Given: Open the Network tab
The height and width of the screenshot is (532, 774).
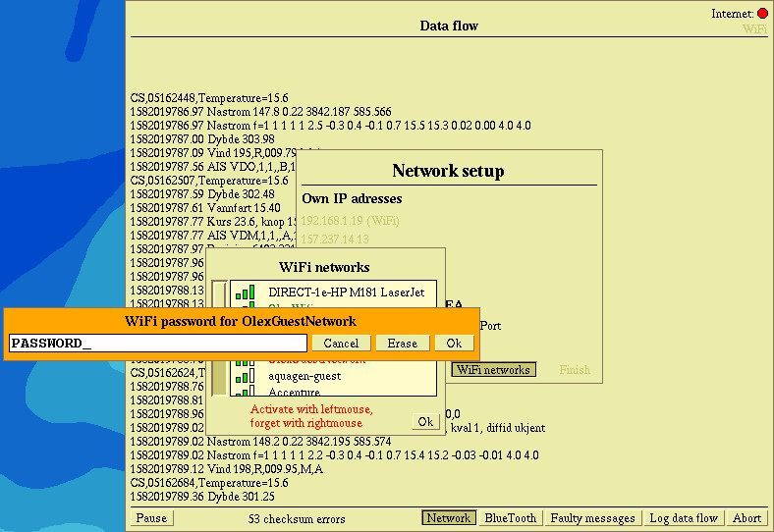Looking at the screenshot, I should point(449,518).
